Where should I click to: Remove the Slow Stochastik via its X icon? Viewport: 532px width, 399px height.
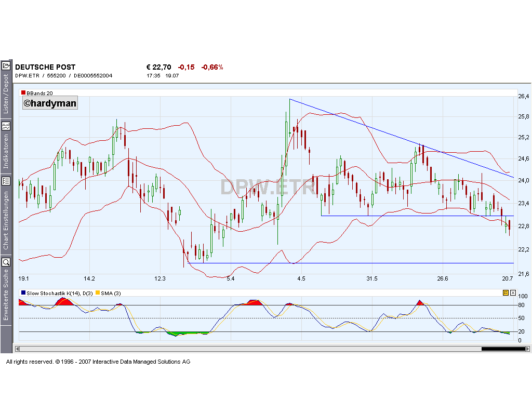pyautogui.click(x=513, y=292)
